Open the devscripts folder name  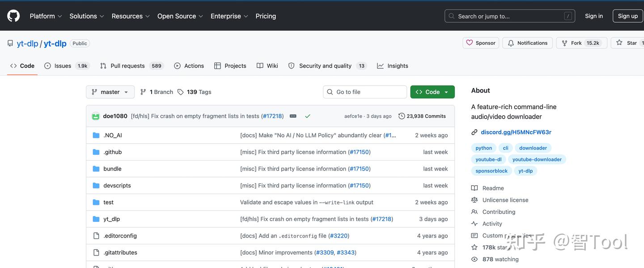coord(117,186)
